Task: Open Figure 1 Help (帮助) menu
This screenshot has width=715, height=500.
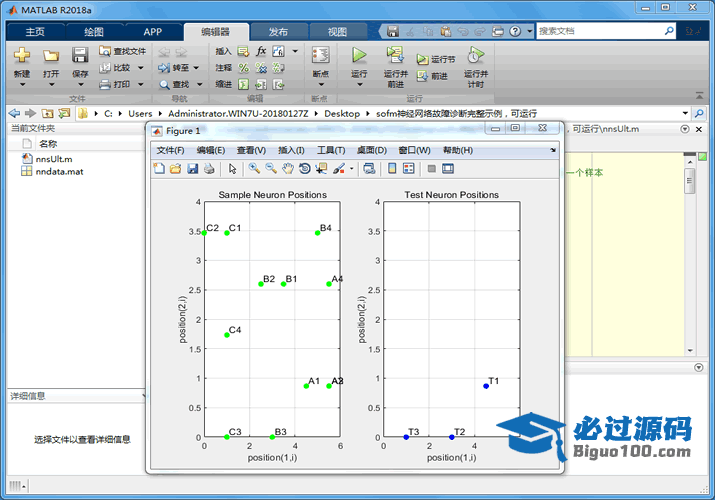Action: point(457,150)
